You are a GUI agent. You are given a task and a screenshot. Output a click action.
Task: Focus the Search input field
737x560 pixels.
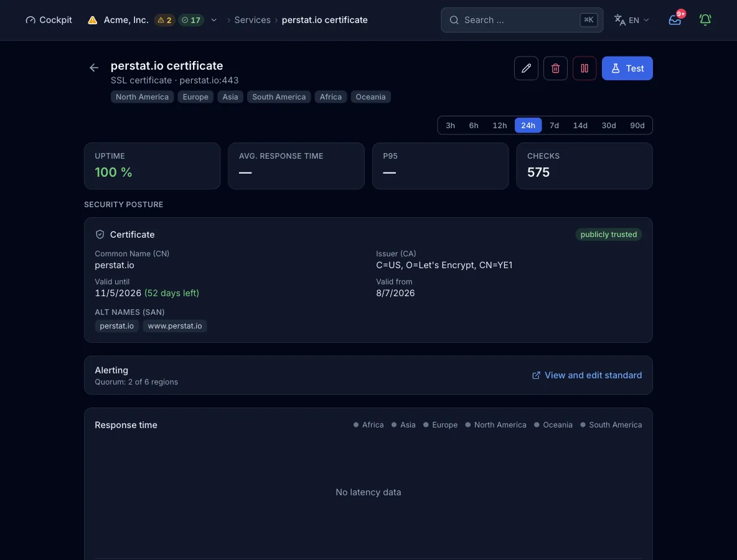[522, 20]
